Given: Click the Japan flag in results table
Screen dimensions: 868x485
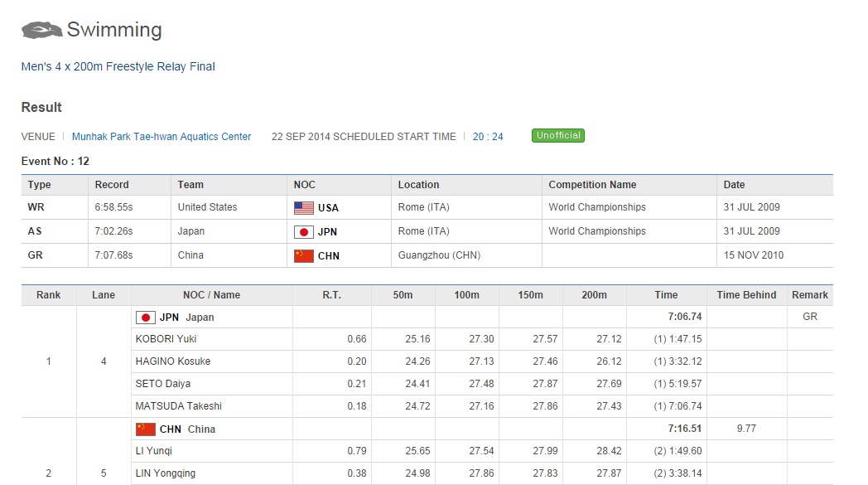Looking at the screenshot, I should 146,318.
